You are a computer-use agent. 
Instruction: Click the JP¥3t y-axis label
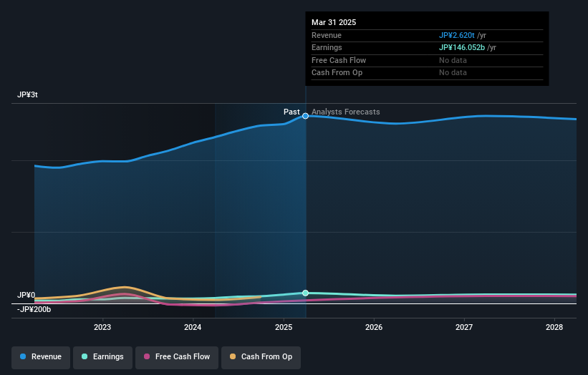27,94
